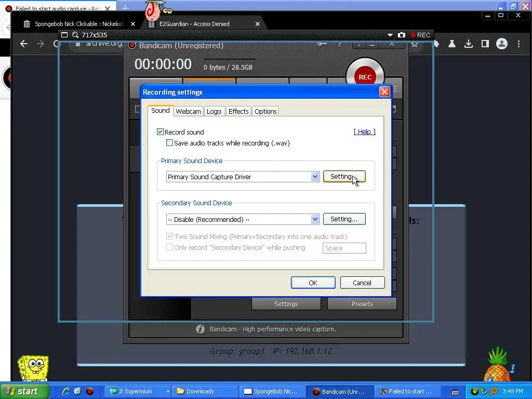Launch Internet Explorer from quick launch
This screenshot has height=399, width=532.
tap(66, 391)
